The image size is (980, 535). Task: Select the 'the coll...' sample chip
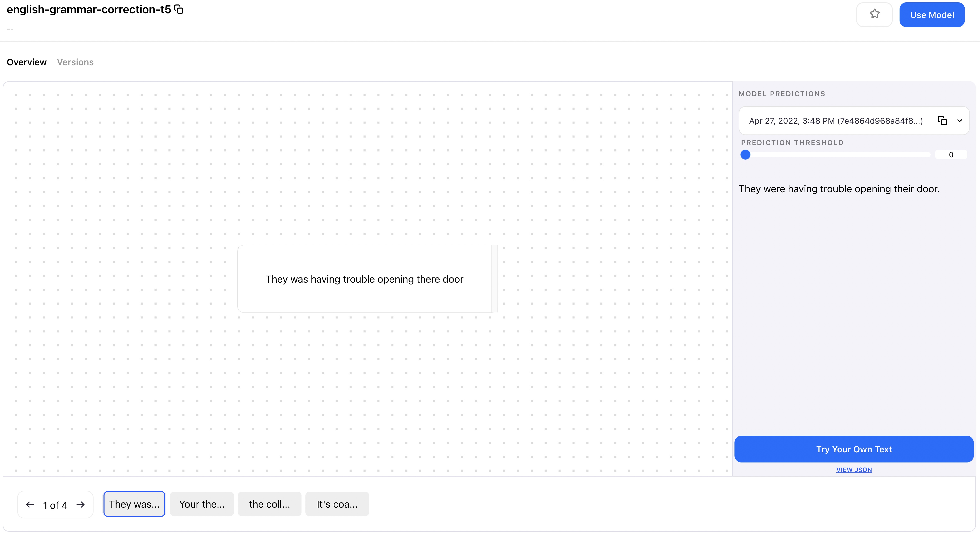tap(269, 504)
